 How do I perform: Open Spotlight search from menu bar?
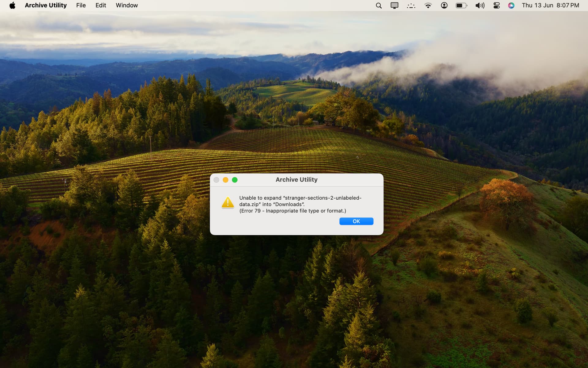point(379,6)
